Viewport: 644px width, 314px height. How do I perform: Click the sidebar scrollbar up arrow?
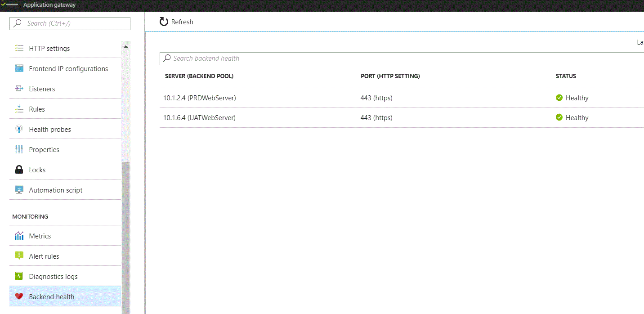(x=125, y=47)
